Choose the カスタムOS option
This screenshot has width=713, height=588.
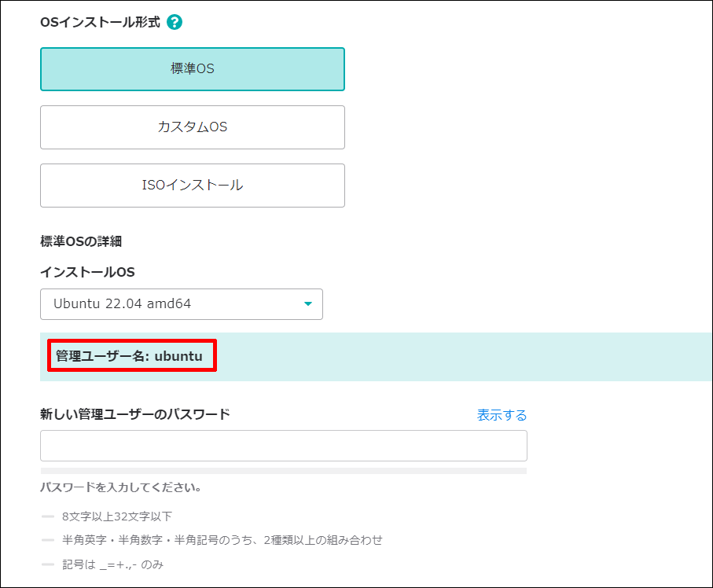coord(193,127)
